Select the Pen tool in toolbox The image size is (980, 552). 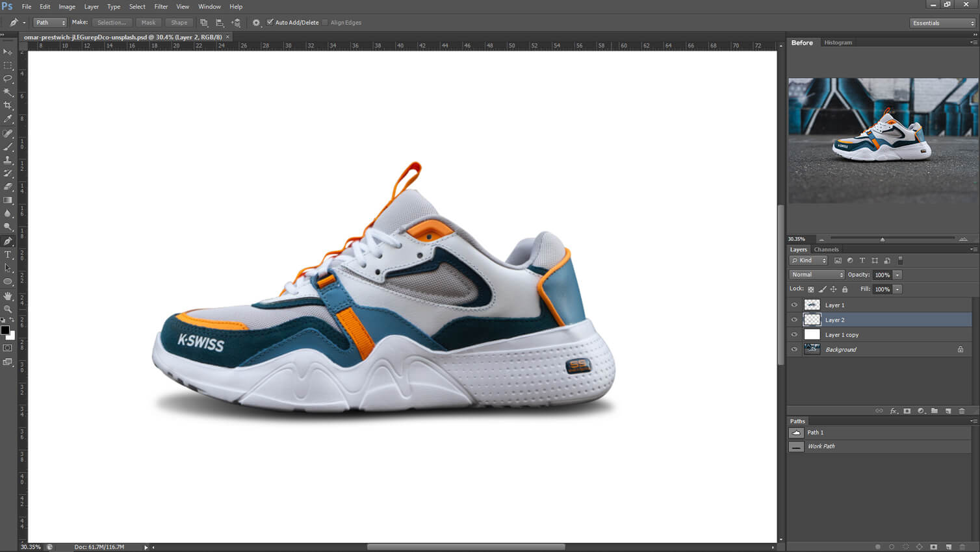click(x=8, y=241)
